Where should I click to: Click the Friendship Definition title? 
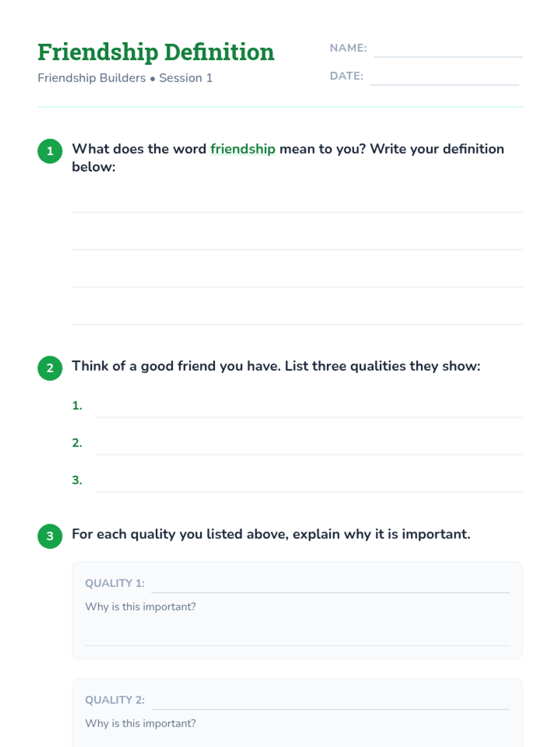coord(156,52)
